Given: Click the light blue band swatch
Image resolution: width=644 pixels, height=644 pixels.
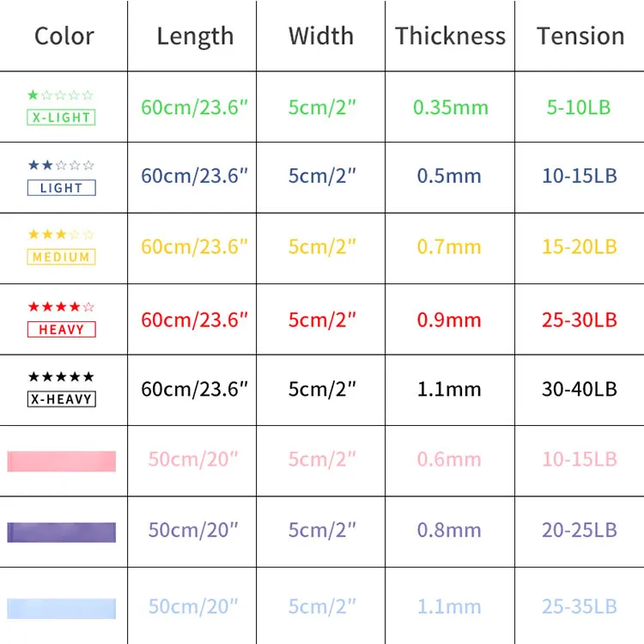Looking at the screenshot, I should click(x=61, y=608).
